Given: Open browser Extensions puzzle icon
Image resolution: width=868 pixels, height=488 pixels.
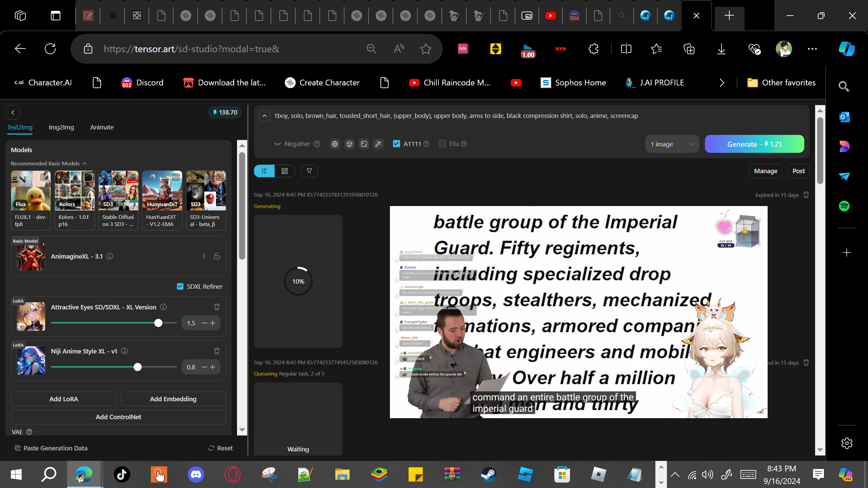Looking at the screenshot, I should pyautogui.click(x=594, y=49).
